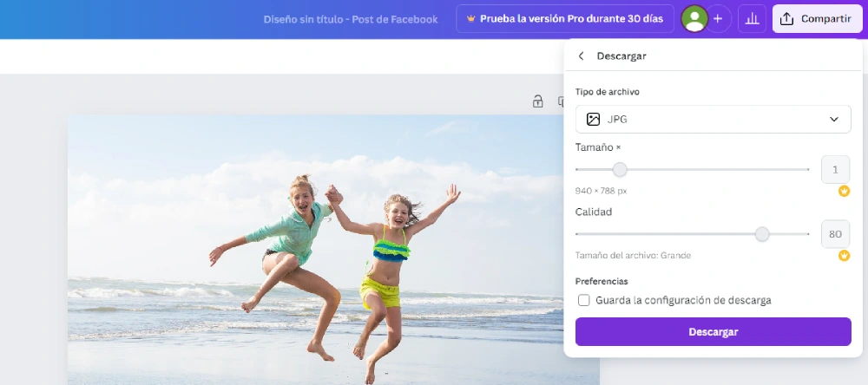Click the Pro crown badge under size field
Image resolution: width=868 pixels, height=385 pixels.
(844, 192)
